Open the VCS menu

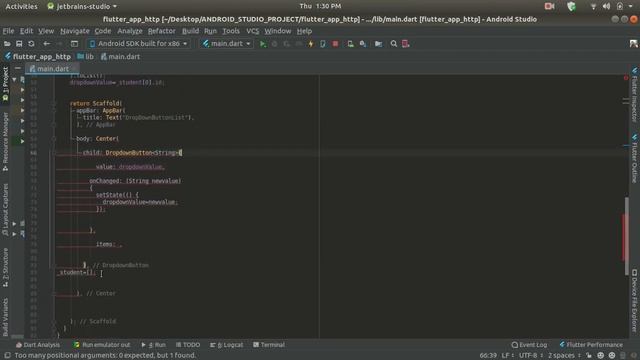(x=252, y=31)
